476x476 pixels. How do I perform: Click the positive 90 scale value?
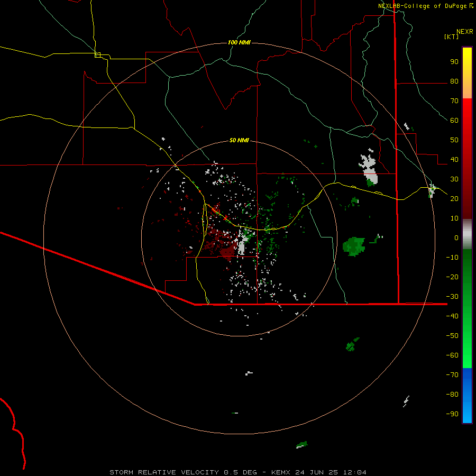point(454,62)
